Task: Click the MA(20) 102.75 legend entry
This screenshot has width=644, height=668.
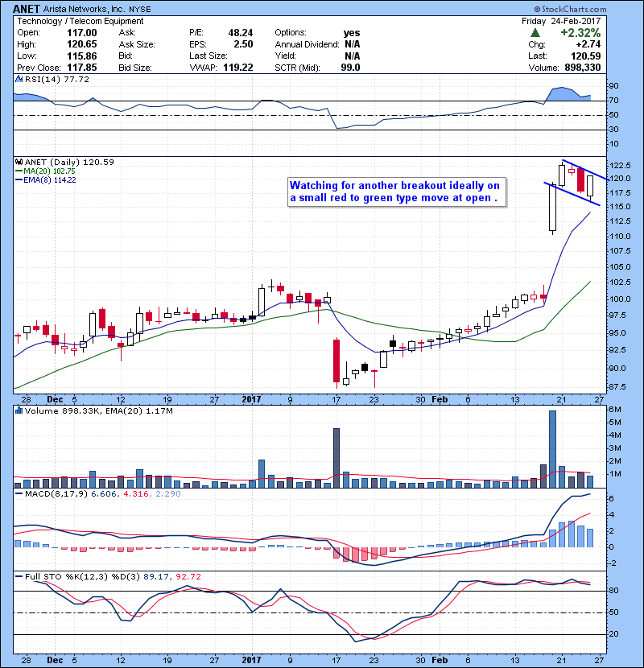Action: click(x=45, y=171)
